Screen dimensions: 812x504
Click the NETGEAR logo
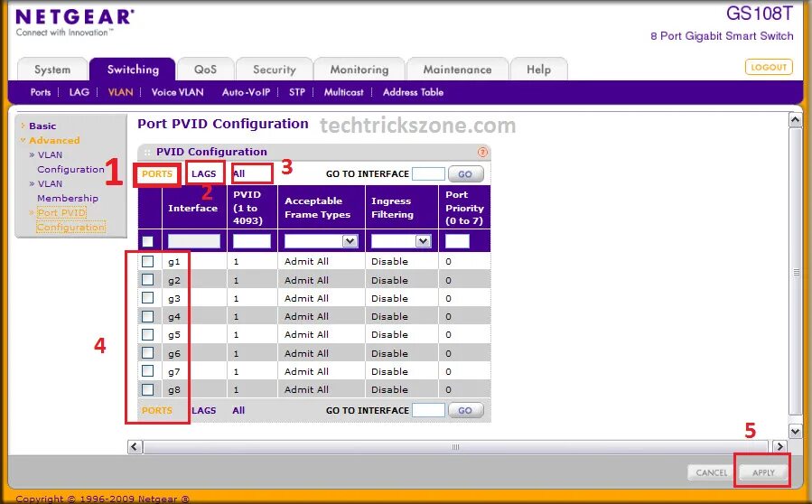point(75,17)
